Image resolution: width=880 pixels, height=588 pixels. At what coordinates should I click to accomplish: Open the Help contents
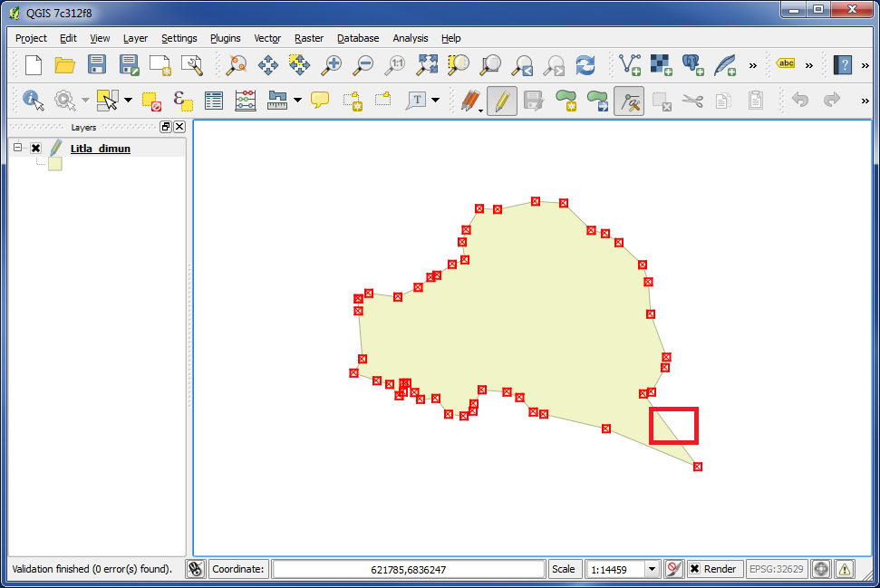[x=843, y=65]
